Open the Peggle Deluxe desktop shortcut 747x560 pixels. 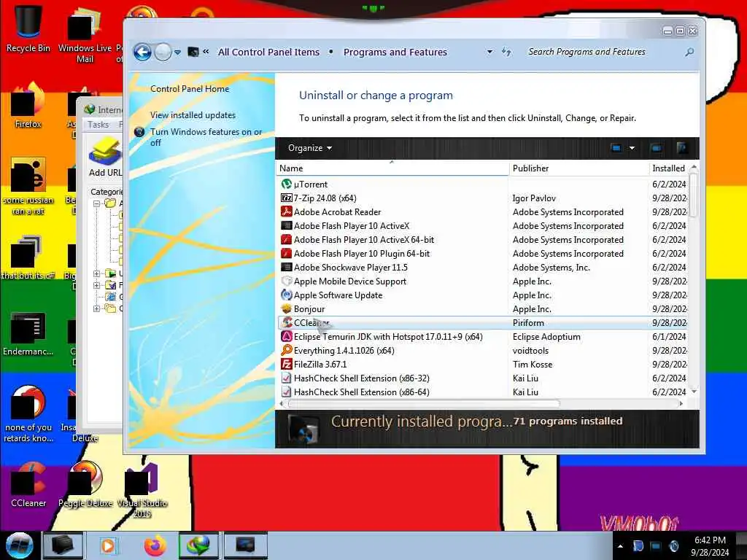85,484
